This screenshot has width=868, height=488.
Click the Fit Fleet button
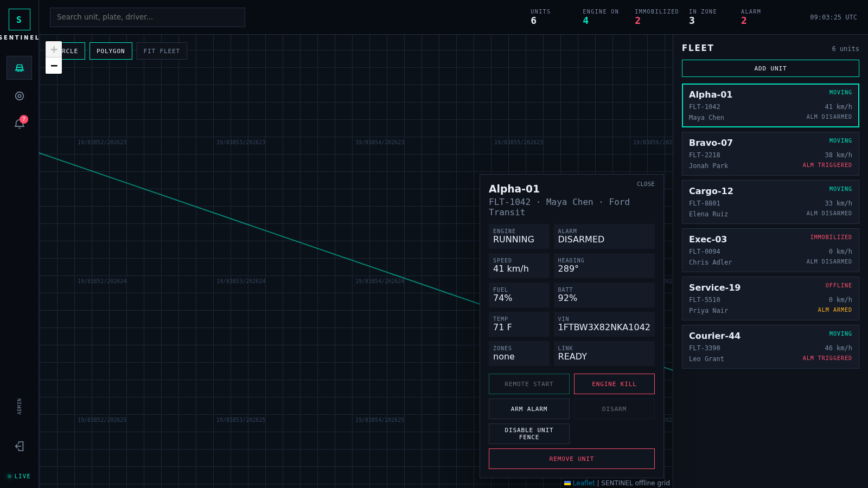(x=162, y=51)
